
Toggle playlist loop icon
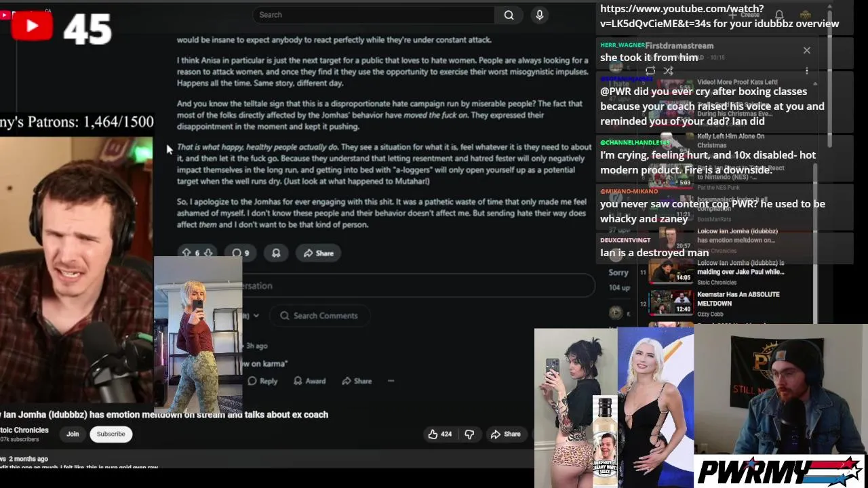(x=650, y=70)
